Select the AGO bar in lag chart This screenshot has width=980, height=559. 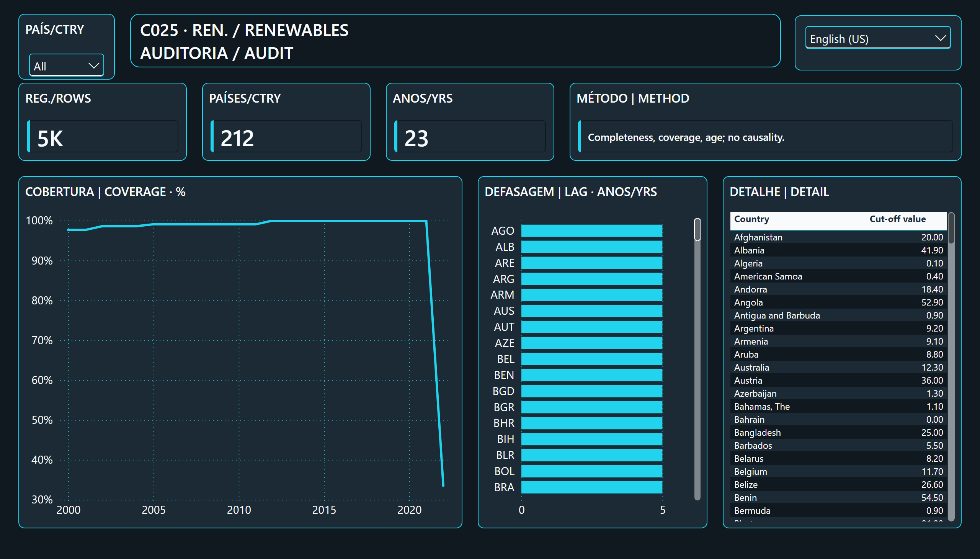pyautogui.click(x=591, y=231)
